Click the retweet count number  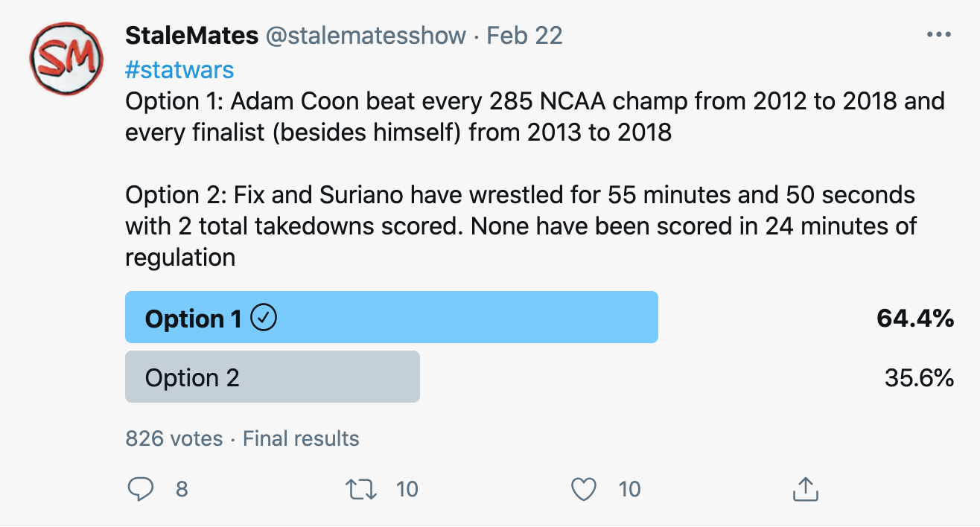tap(407, 489)
